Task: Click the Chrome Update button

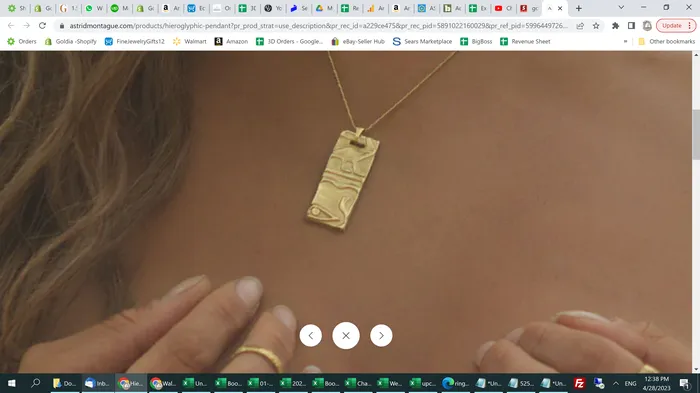Action: (676, 25)
